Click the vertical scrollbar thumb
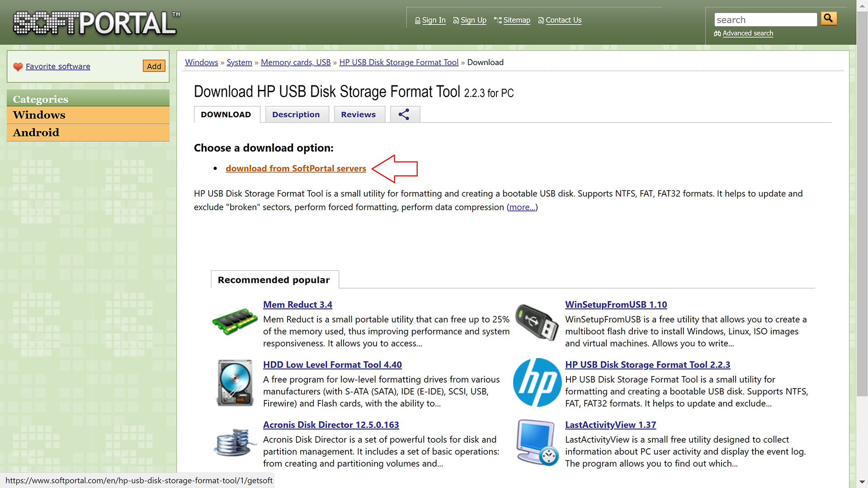Viewport: 868px width, 488px height. click(862, 203)
